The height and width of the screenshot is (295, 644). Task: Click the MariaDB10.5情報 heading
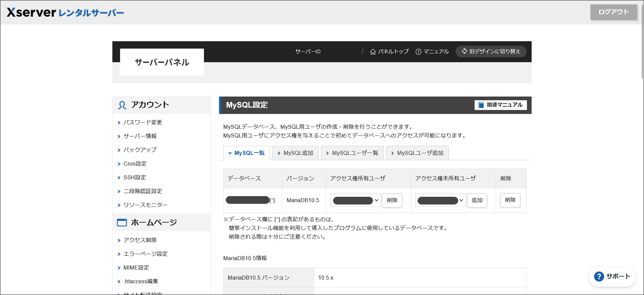click(245, 258)
